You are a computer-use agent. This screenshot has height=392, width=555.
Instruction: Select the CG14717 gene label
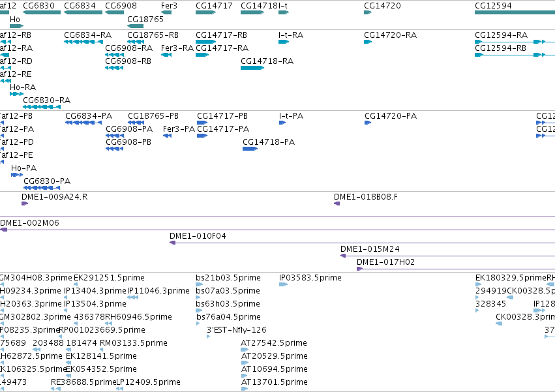tap(214, 6)
